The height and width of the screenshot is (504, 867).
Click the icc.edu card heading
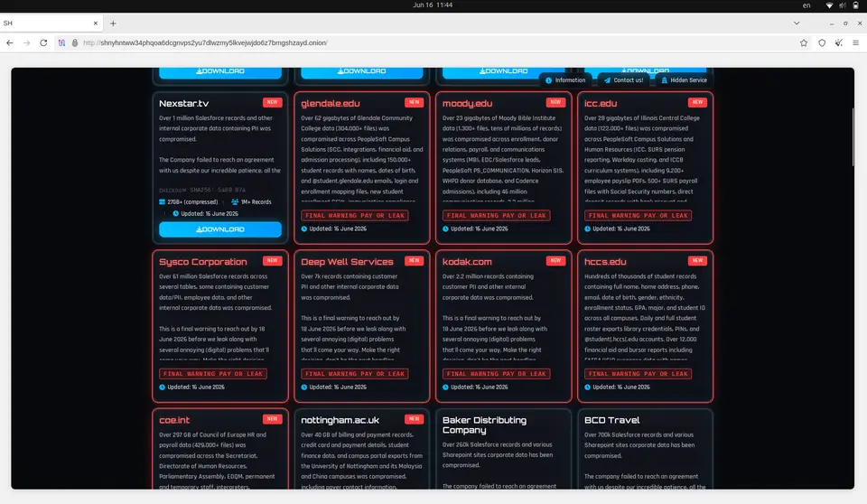[x=601, y=104]
